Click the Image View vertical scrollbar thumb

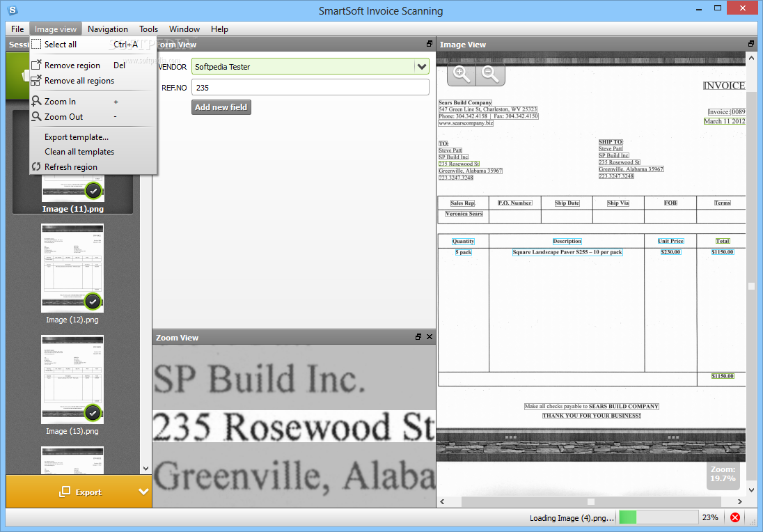click(751, 286)
